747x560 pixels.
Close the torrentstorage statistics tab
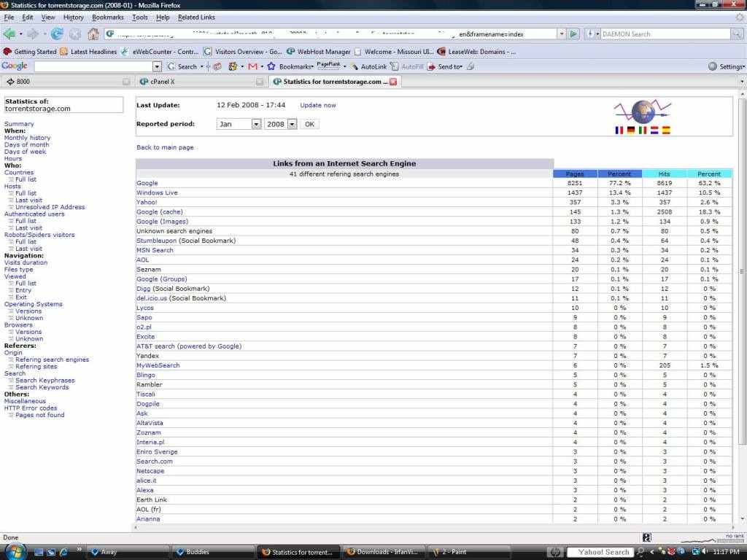394,82
